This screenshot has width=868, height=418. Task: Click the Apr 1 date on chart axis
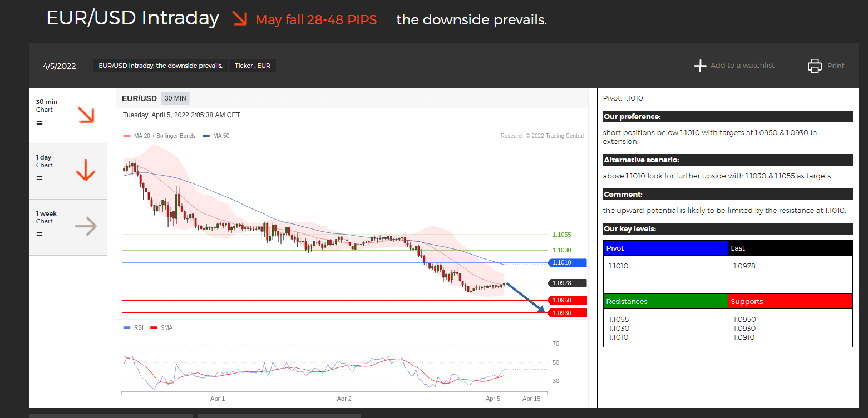click(218, 399)
